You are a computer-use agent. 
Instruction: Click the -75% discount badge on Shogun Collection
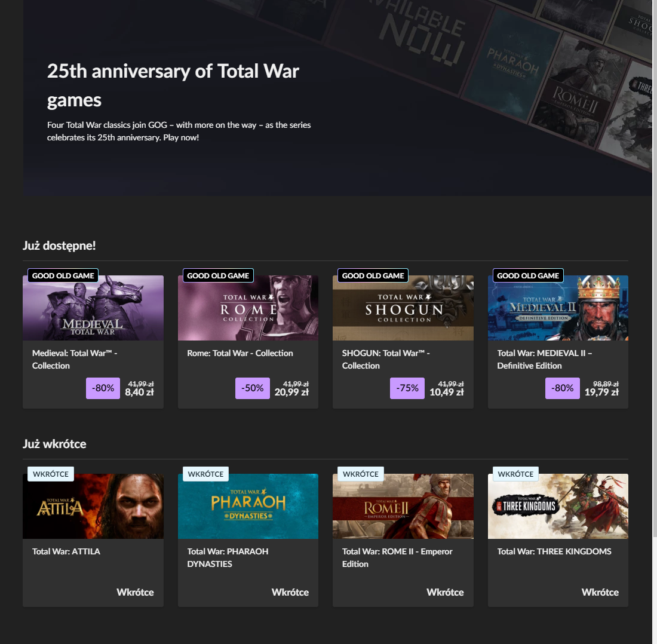pos(407,388)
